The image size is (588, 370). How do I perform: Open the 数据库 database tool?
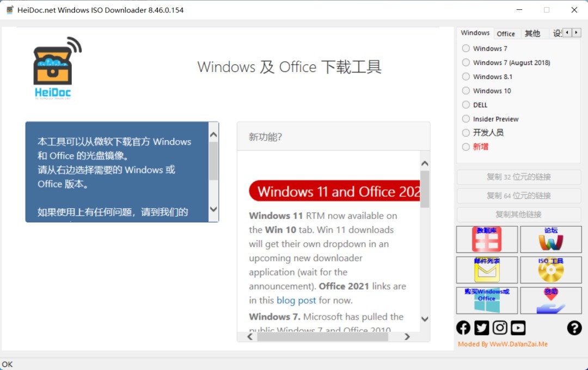click(x=486, y=239)
